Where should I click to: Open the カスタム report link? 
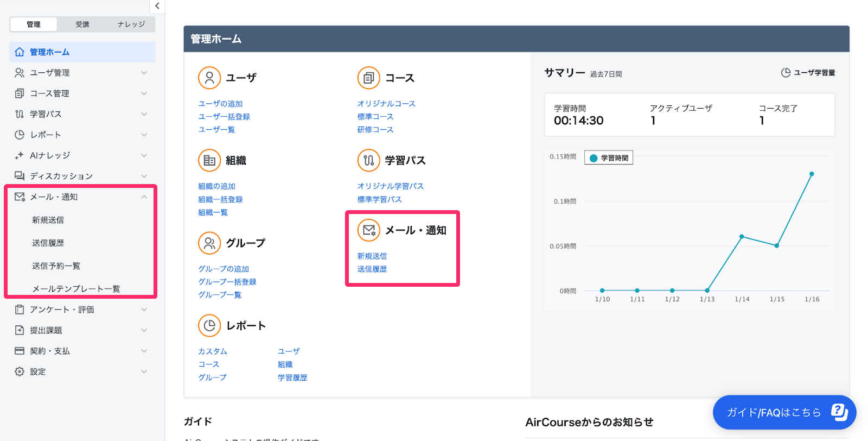(x=213, y=351)
